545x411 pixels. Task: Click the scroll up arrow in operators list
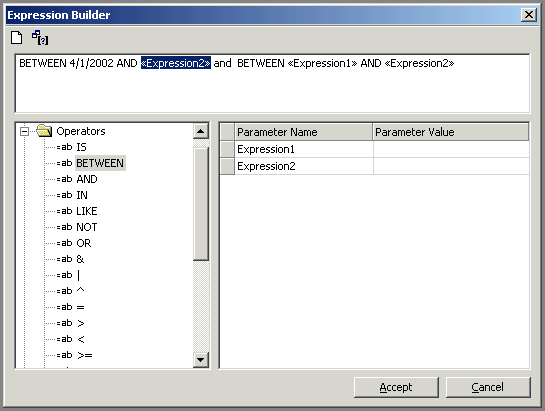201,131
